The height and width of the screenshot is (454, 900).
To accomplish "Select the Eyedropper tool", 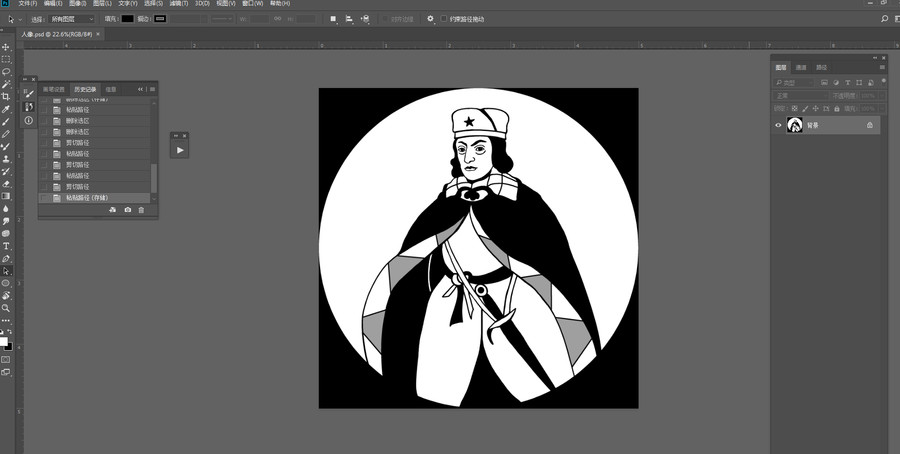I will pos(6,109).
